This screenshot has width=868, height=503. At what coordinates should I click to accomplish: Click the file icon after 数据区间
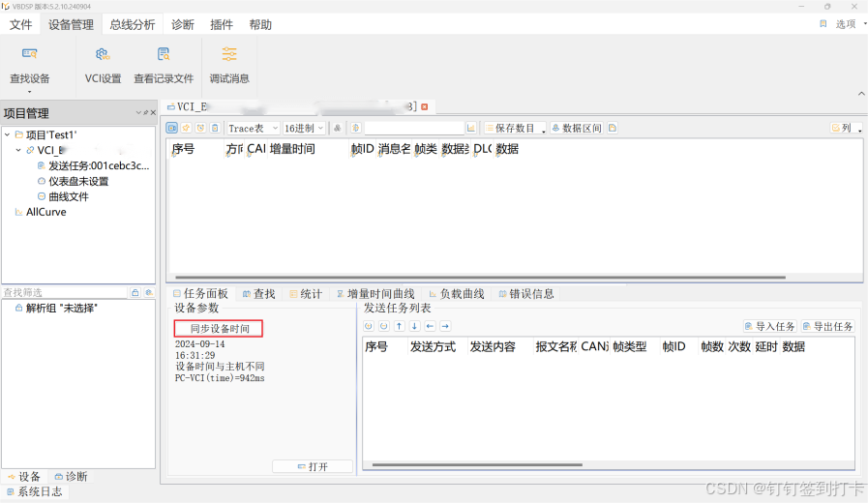pos(613,128)
